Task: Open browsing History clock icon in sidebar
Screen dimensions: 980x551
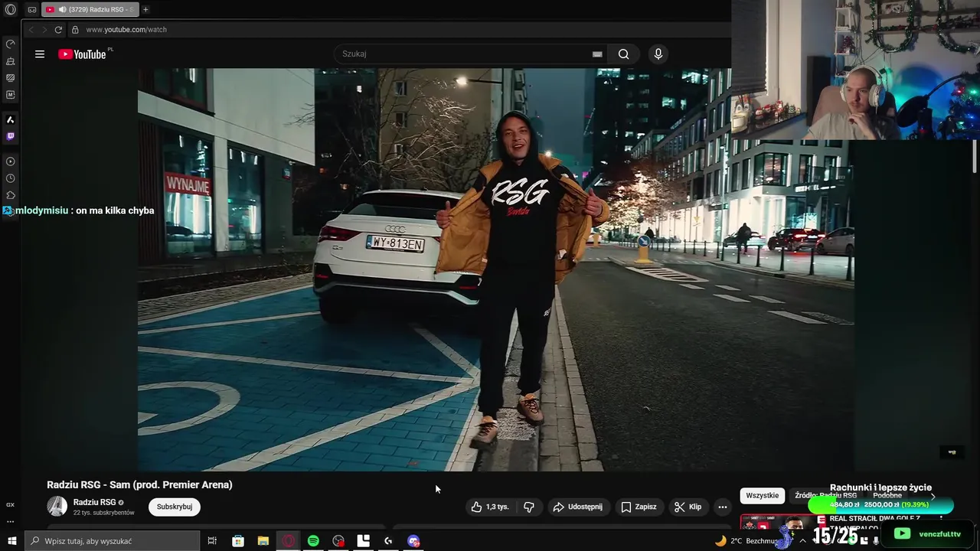Action: tap(11, 178)
